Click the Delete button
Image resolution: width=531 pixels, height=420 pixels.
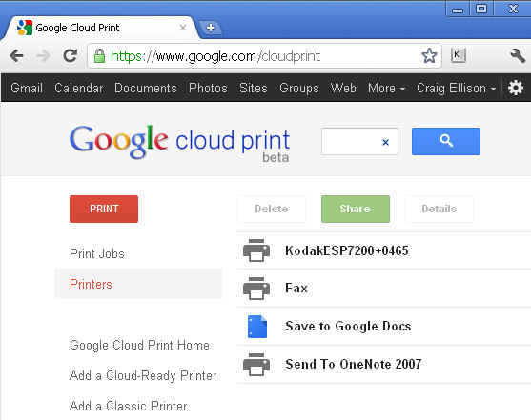pyautogui.click(x=272, y=209)
